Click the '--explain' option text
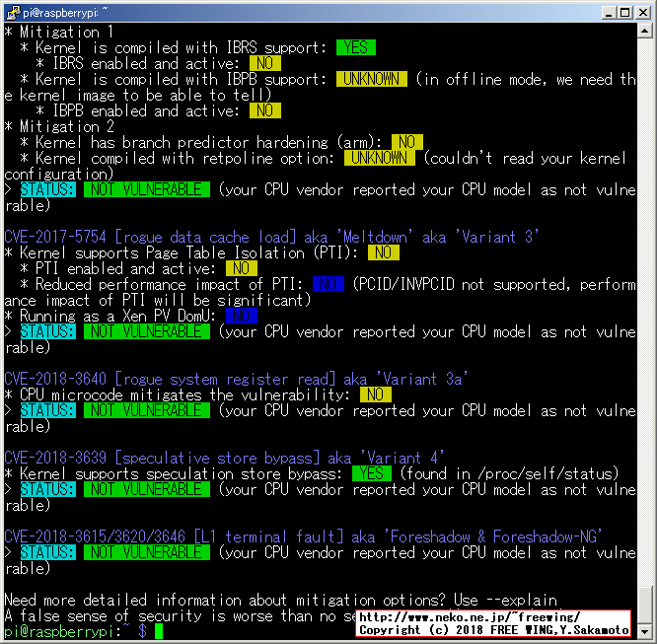Screen dimensions: 657x644 [x=521, y=600]
